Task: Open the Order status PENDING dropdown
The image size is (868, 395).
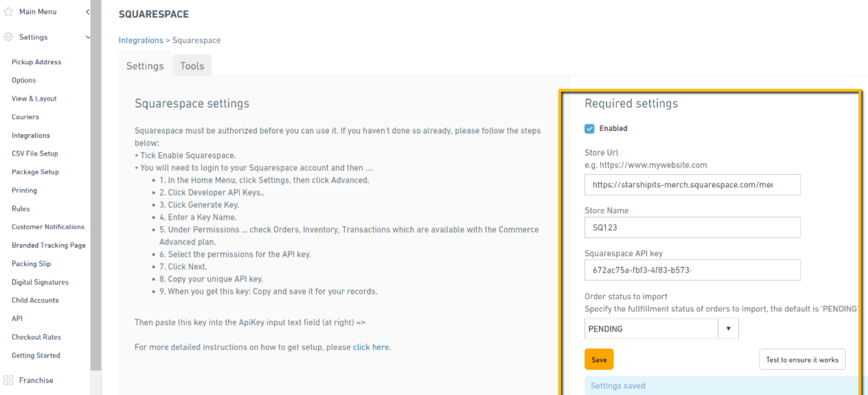Action: tap(661, 329)
